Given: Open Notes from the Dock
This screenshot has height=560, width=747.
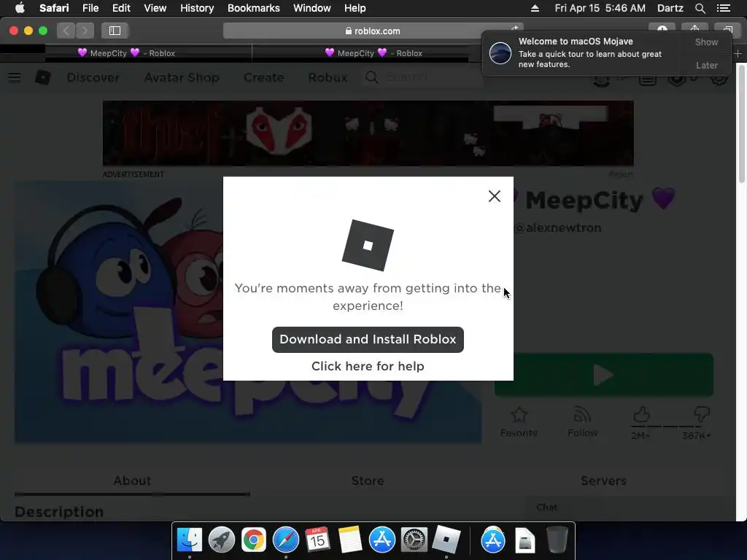Looking at the screenshot, I should click(x=349, y=540).
